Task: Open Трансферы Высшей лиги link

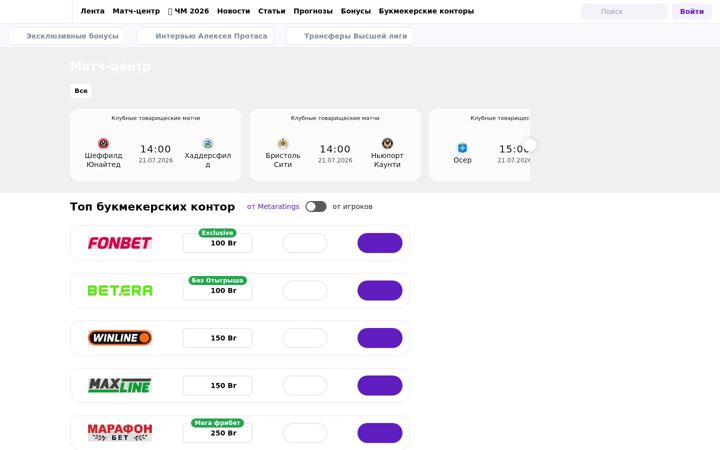Action: tap(350, 36)
